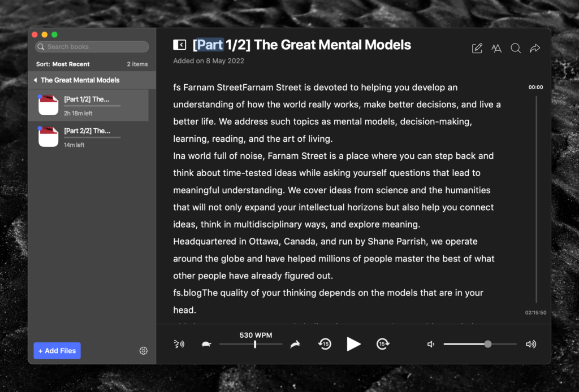Viewport: 579px width, 392px height.
Task: Select [Part 2/2] The... book
Action: click(x=89, y=137)
